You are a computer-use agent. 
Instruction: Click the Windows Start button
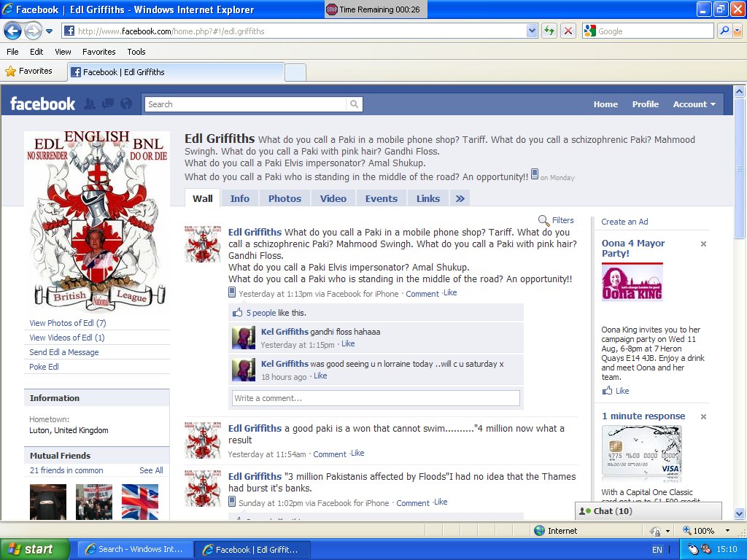[34, 550]
